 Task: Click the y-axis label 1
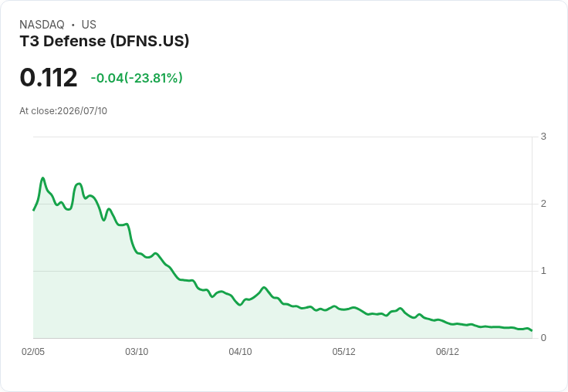pos(543,271)
